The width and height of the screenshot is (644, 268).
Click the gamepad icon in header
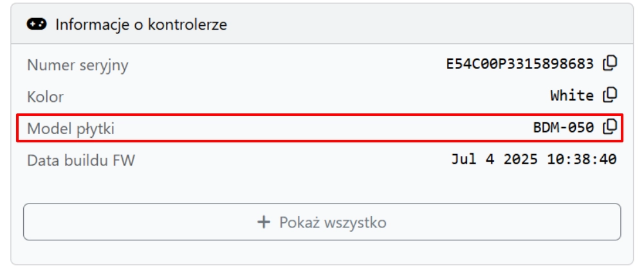(x=36, y=24)
